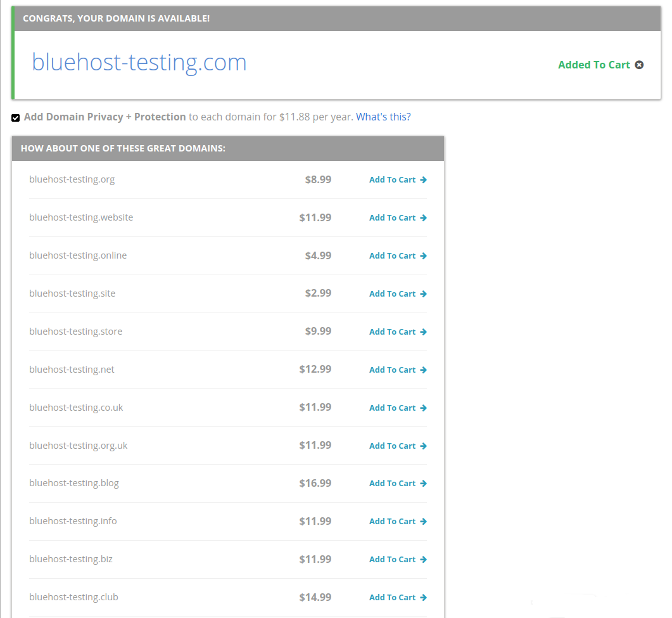The height and width of the screenshot is (618, 672).
Task: Click the $8.99 price for .org
Action: coord(318,180)
